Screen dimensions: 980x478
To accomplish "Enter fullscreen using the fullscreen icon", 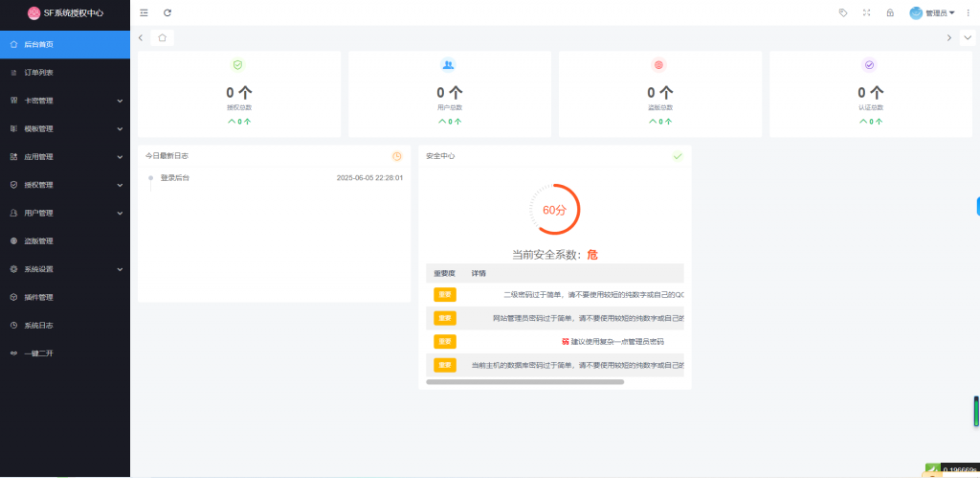I will pos(866,12).
